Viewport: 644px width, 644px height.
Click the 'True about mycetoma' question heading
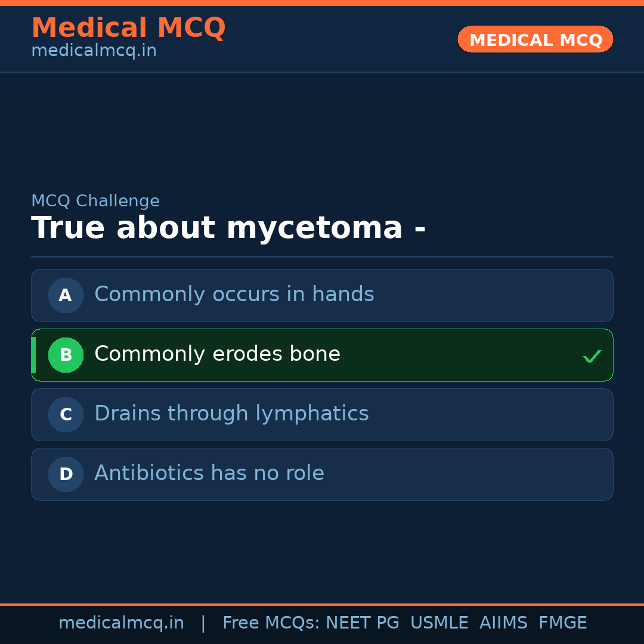228,228
